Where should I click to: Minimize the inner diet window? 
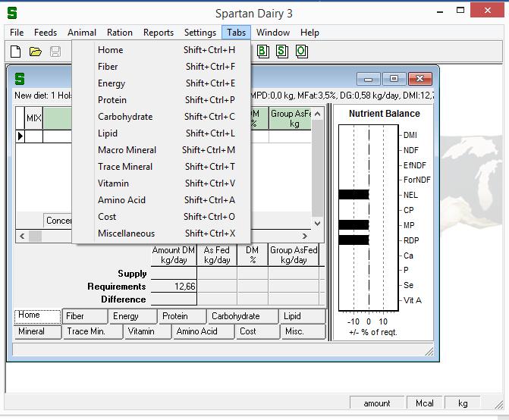[368, 79]
